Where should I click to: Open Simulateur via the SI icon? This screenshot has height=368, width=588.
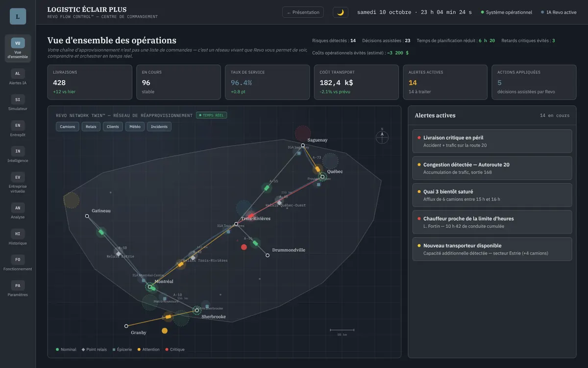[18, 99]
